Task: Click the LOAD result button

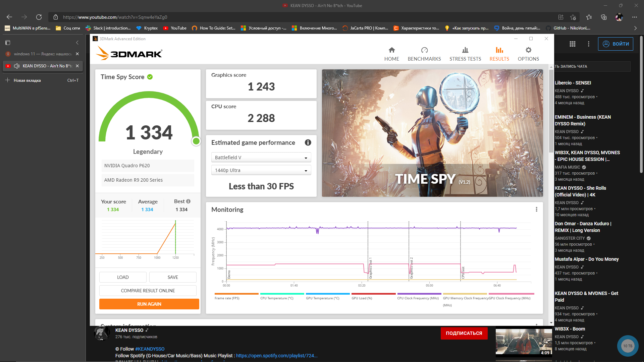Action: [x=122, y=277]
